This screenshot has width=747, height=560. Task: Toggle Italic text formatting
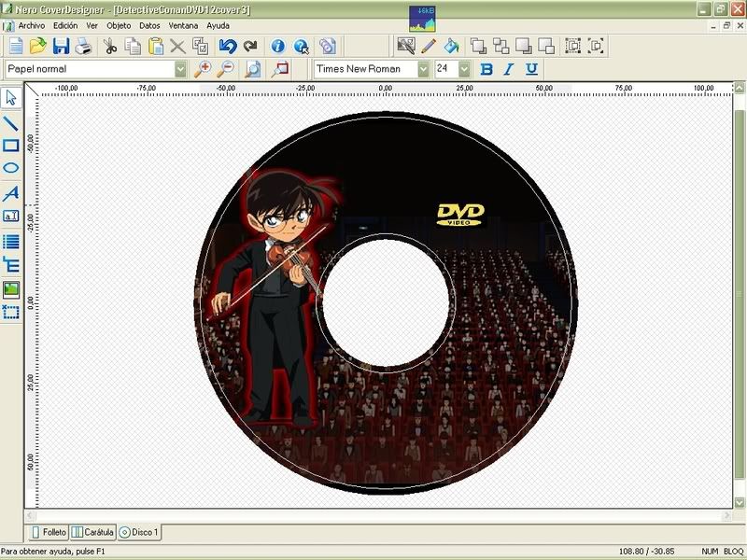(x=509, y=69)
